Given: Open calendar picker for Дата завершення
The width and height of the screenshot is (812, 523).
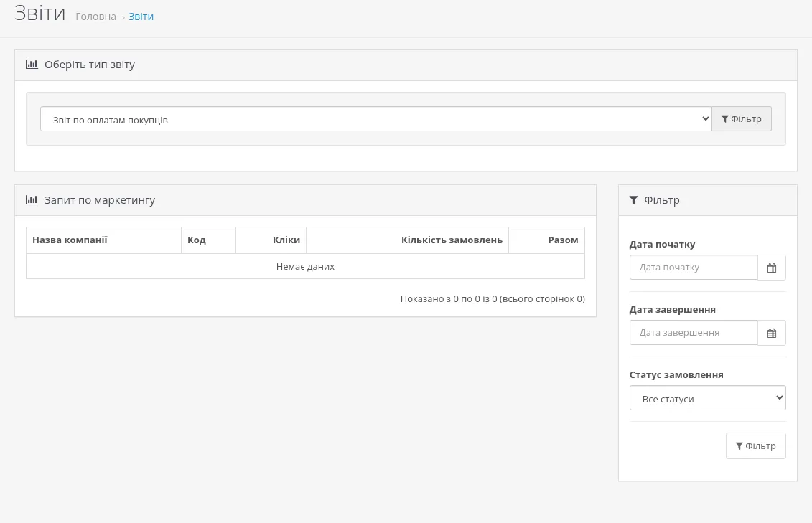Looking at the screenshot, I should coord(772,333).
